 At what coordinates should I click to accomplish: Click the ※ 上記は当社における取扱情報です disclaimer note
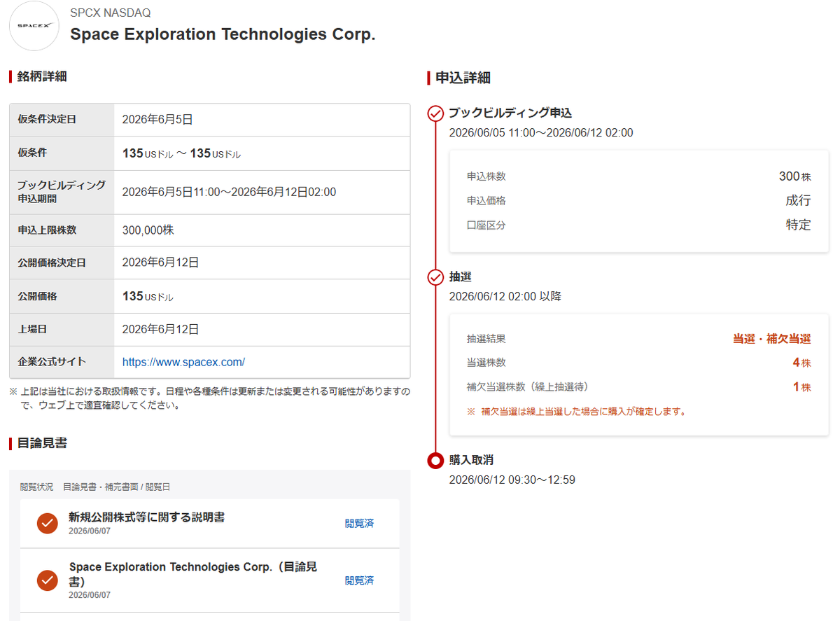(x=209, y=398)
